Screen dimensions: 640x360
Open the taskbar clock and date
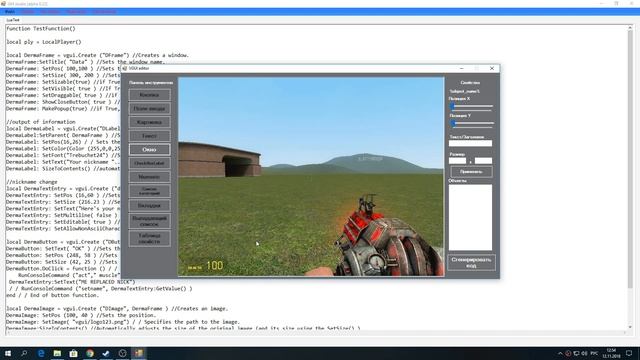(x=611, y=353)
